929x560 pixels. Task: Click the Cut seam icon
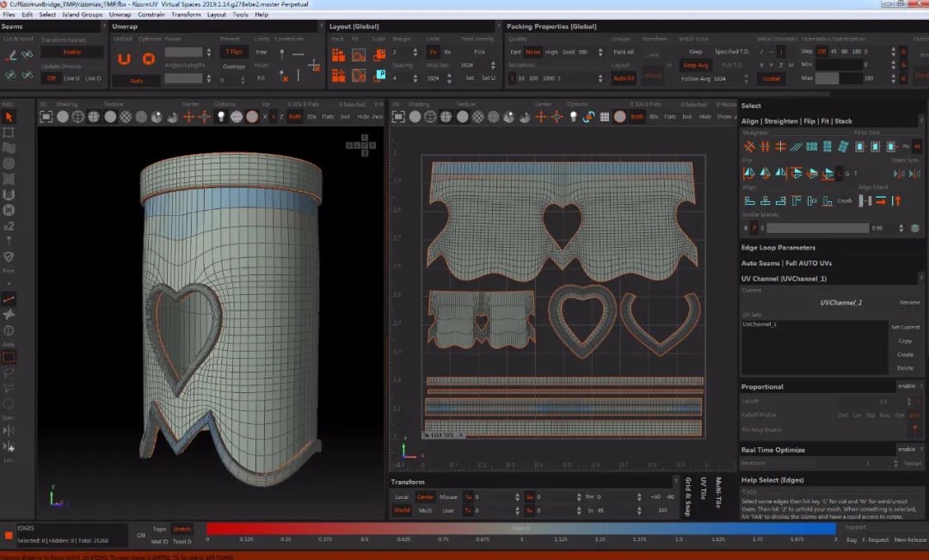coord(11,55)
